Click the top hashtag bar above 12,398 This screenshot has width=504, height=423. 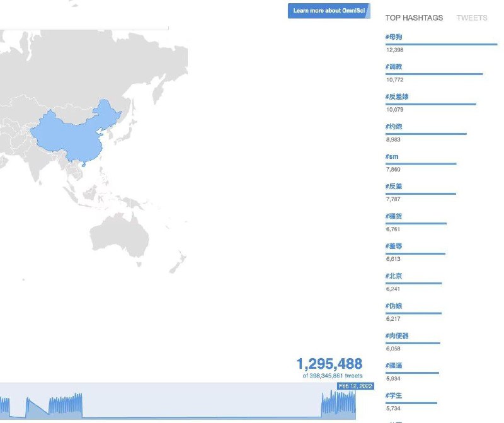click(441, 44)
